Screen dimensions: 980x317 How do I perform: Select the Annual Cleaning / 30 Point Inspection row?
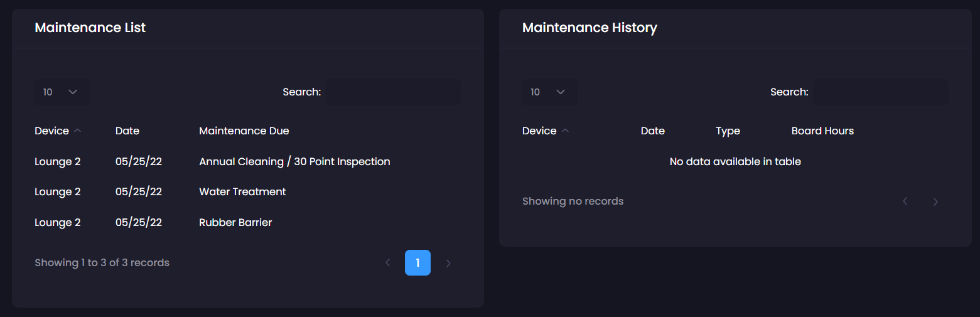[x=294, y=161]
